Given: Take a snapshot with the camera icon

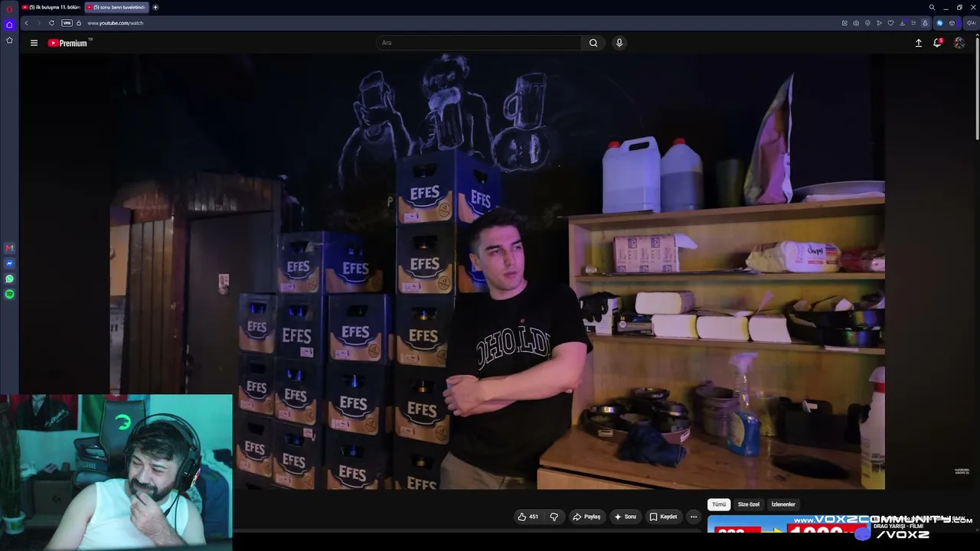Looking at the screenshot, I should click(856, 23).
